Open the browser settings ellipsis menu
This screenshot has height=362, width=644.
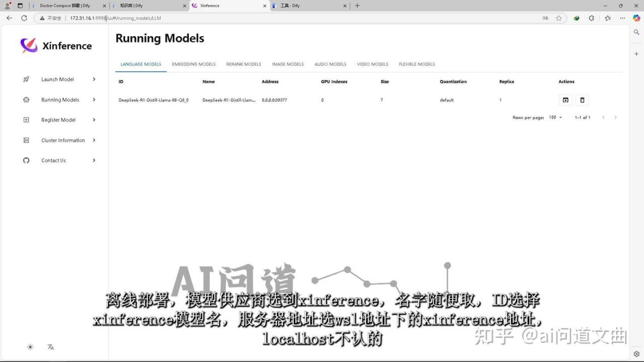click(622, 18)
